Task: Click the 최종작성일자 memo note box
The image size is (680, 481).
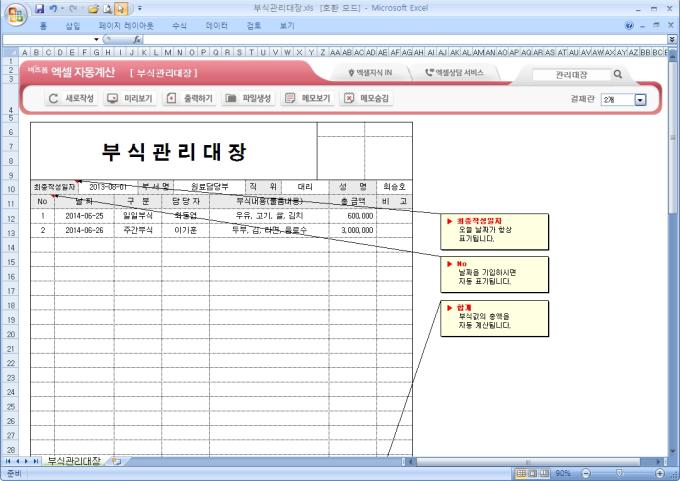Action: [494, 232]
